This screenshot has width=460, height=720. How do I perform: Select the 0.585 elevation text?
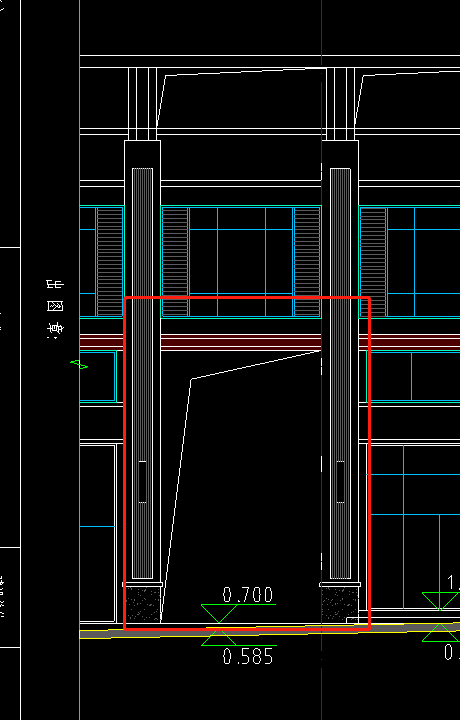pyautogui.click(x=248, y=657)
